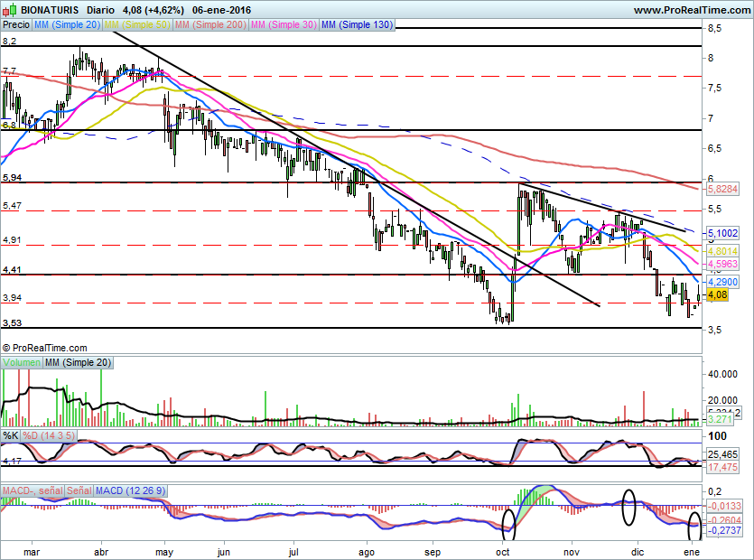Open the "MACD-, señal" indicator label

33,490
